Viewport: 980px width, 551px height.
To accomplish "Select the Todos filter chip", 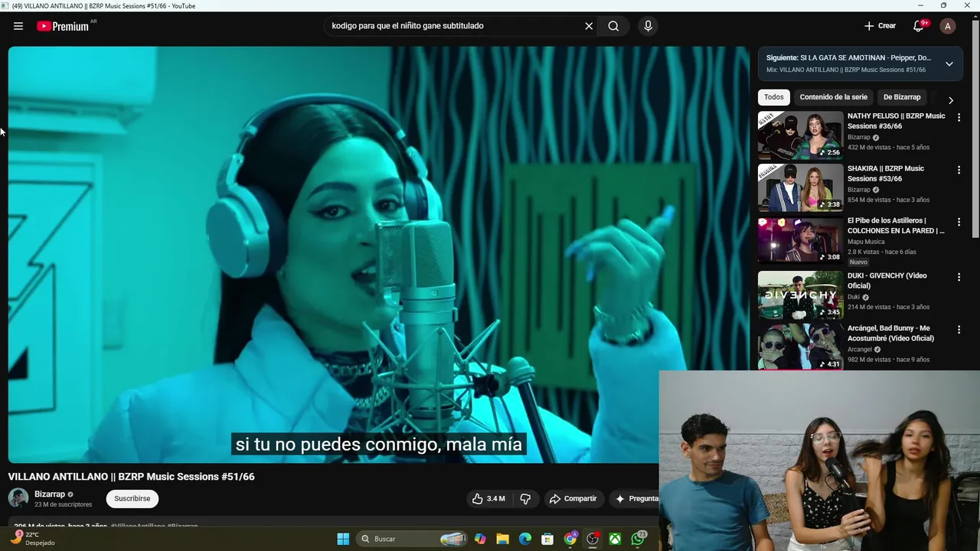I will click(x=774, y=97).
